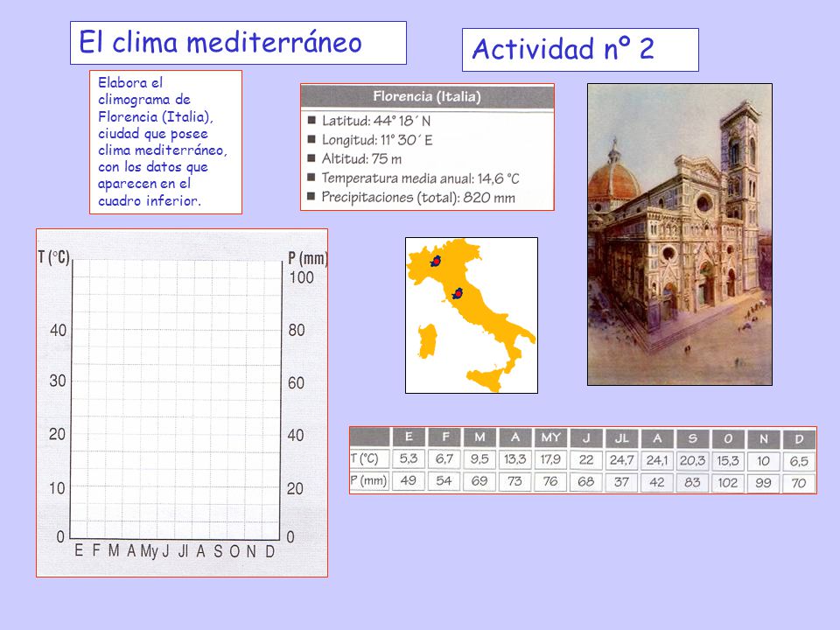840x630 pixels.
Task: Click the 'D' month label under the chart
Action: click(x=270, y=550)
